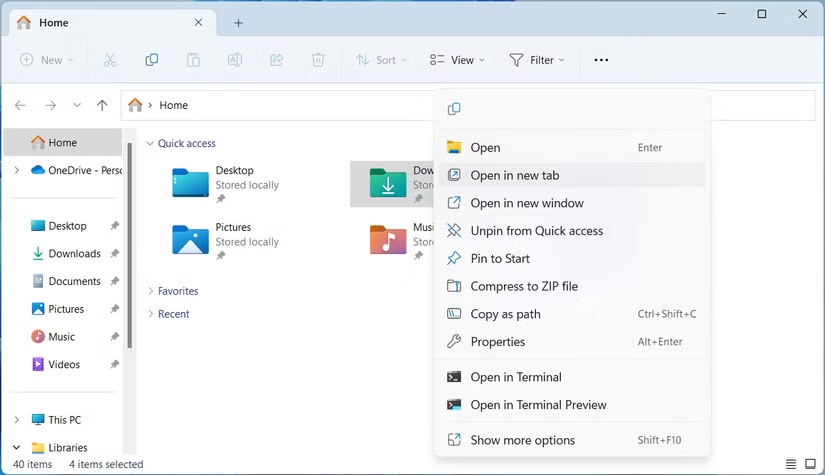This screenshot has width=825, height=475.
Task: Open the See more three-dots menu
Action: tap(601, 60)
